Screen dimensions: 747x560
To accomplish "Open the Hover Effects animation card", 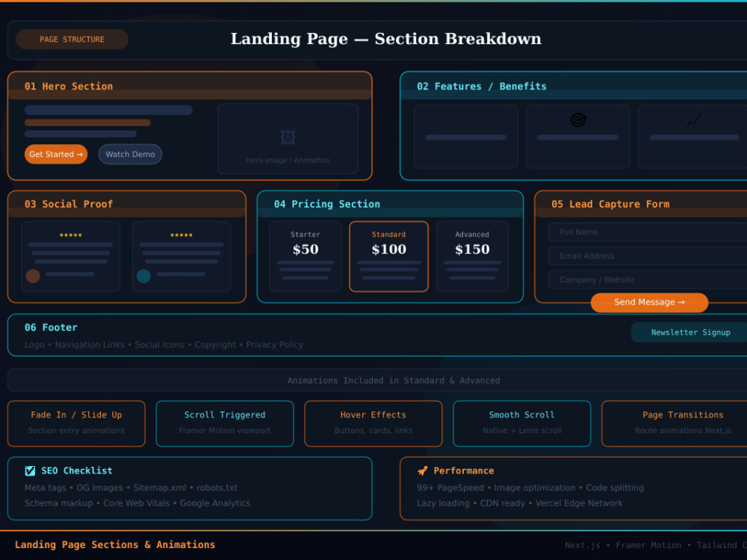I will (373, 424).
